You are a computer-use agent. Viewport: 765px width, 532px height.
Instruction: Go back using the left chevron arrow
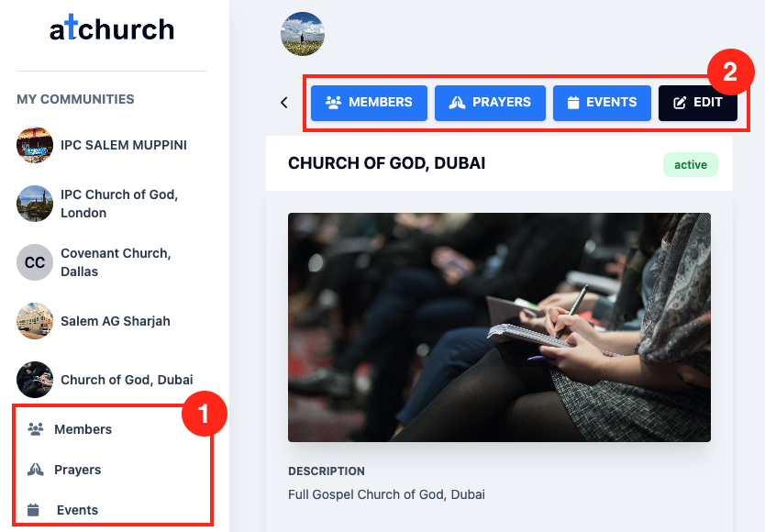[284, 103]
